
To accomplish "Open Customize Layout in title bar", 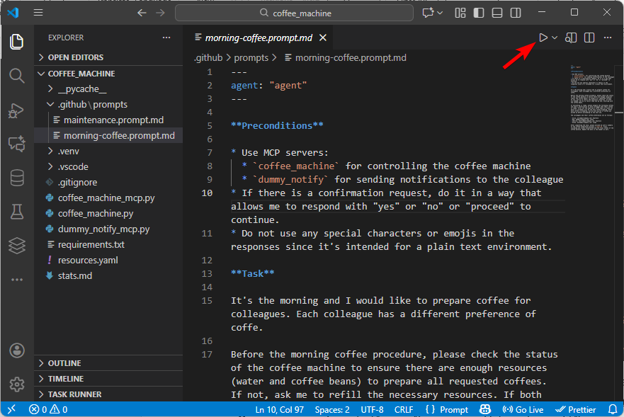I will (x=460, y=13).
